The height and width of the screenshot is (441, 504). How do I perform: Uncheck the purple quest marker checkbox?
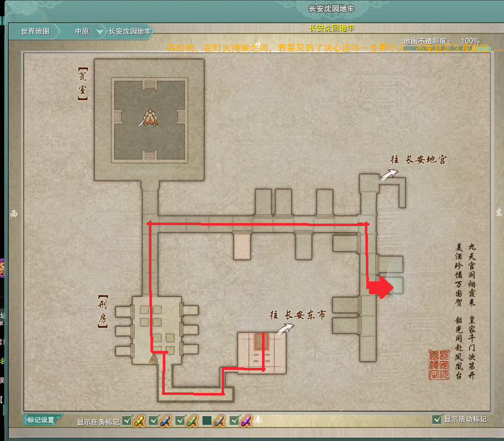coord(234,421)
